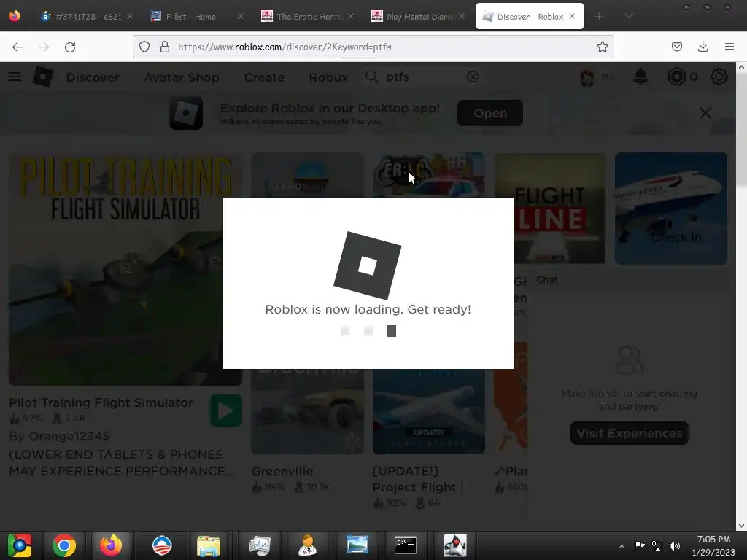Open the terminal from the taskbar

(406, 545)
